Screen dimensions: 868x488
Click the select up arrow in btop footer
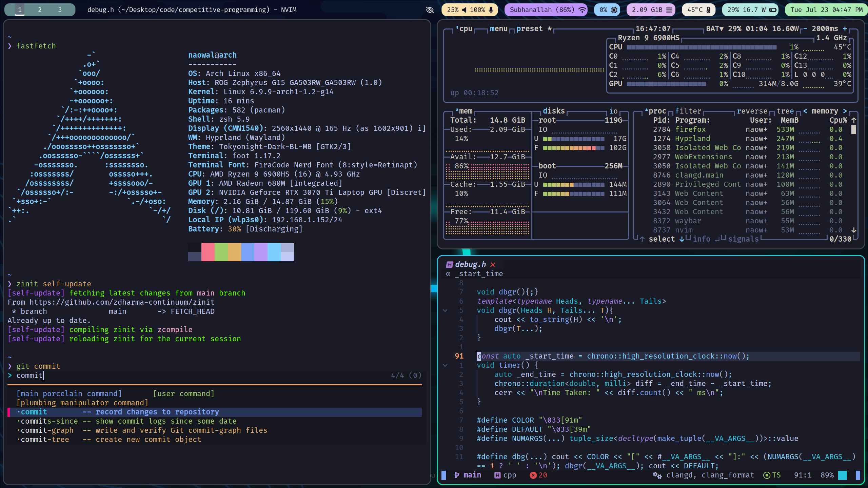coord(642,239)
